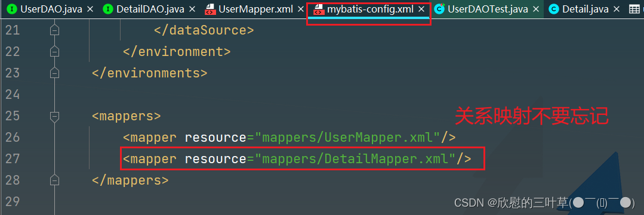This screenshot has height=215, width=644.
Task: Close the Detail.java tab
Action: tap(616, 9)
